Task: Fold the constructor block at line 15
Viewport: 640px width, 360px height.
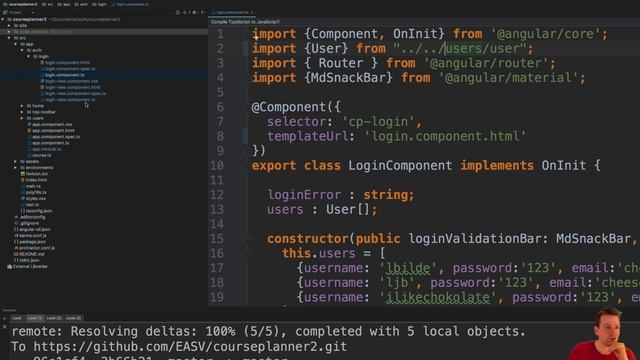Action: click(x=248, y=239)
